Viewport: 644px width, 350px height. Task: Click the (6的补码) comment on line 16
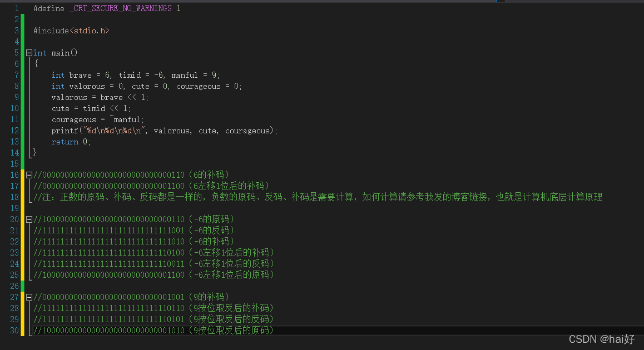pos(210,175)
